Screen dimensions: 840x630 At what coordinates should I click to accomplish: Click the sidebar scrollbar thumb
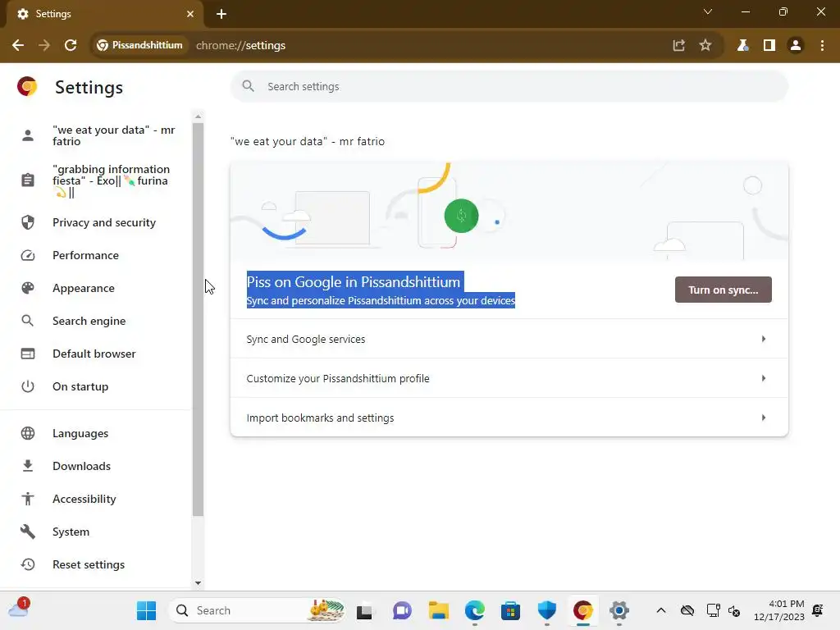coord(199,320)
